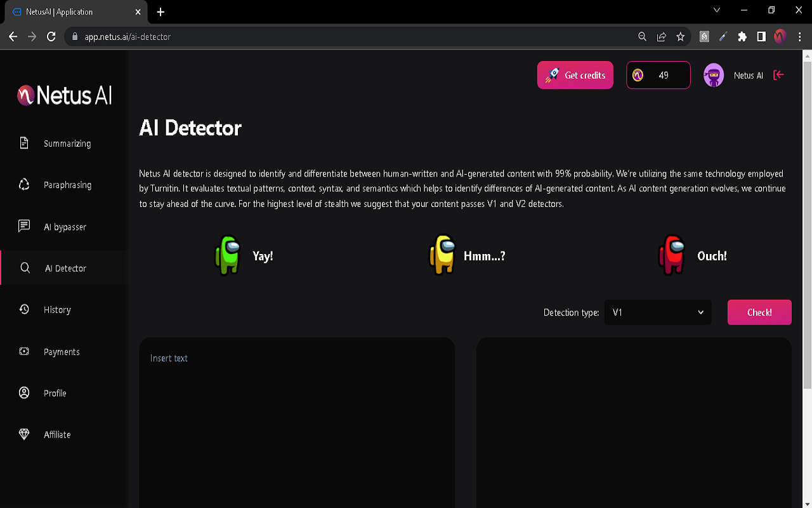
Task: Click the Get credits button
Action: [x=575, y=75]
